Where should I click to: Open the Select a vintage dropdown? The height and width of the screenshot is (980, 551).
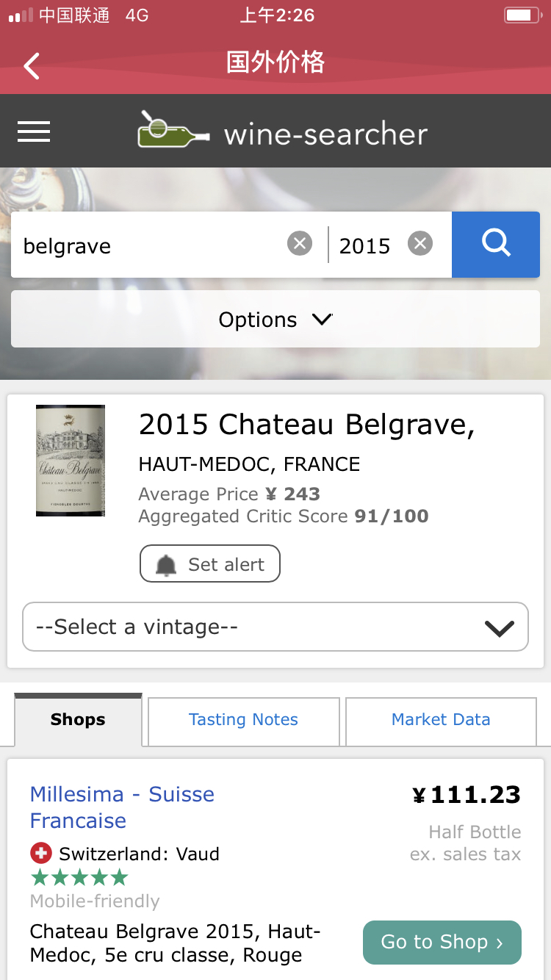(275, 627)
